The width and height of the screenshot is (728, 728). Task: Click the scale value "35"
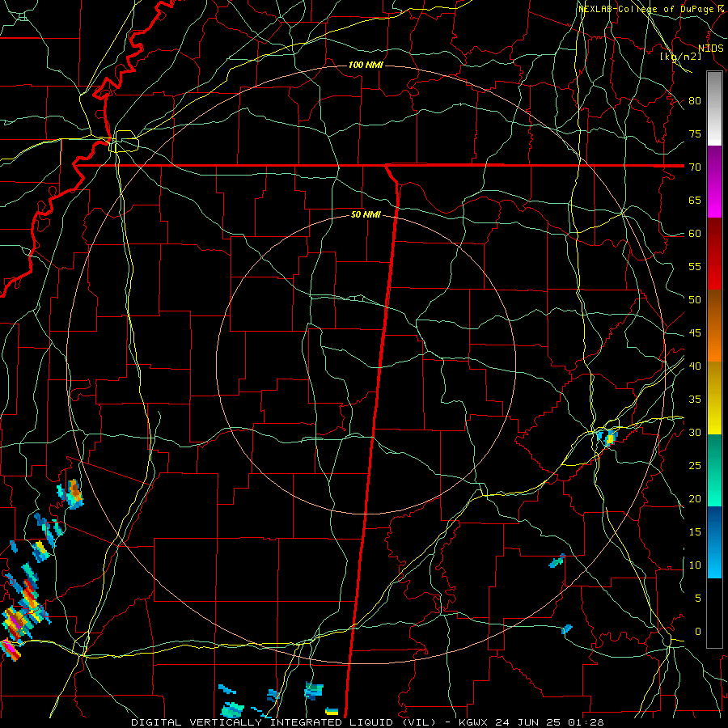pos(695,400)
